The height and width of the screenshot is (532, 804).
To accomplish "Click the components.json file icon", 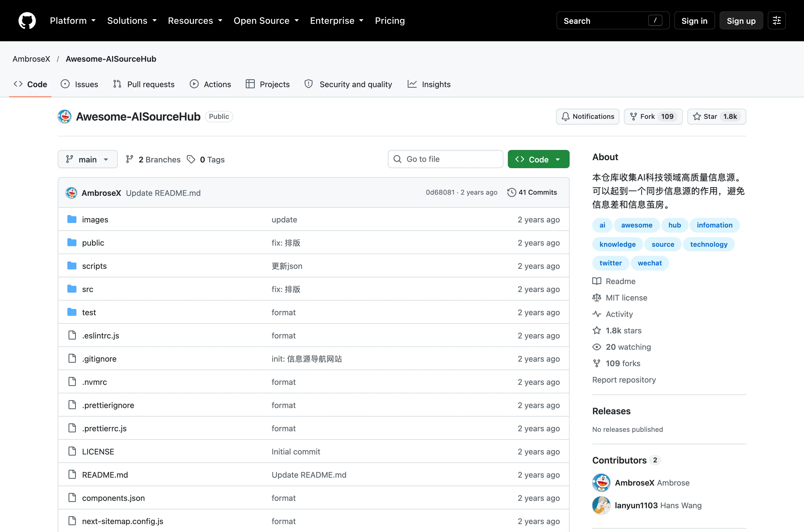I will [72, 498].
